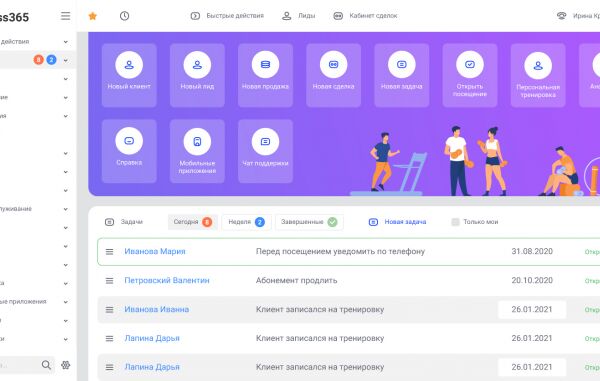Open client Иванова Иванна

click(157, 309)
